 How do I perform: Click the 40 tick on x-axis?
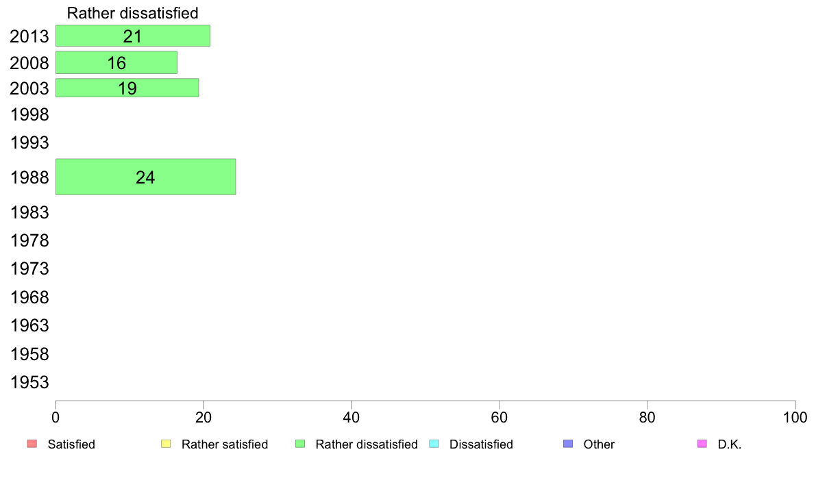click(x=351, y=417)
